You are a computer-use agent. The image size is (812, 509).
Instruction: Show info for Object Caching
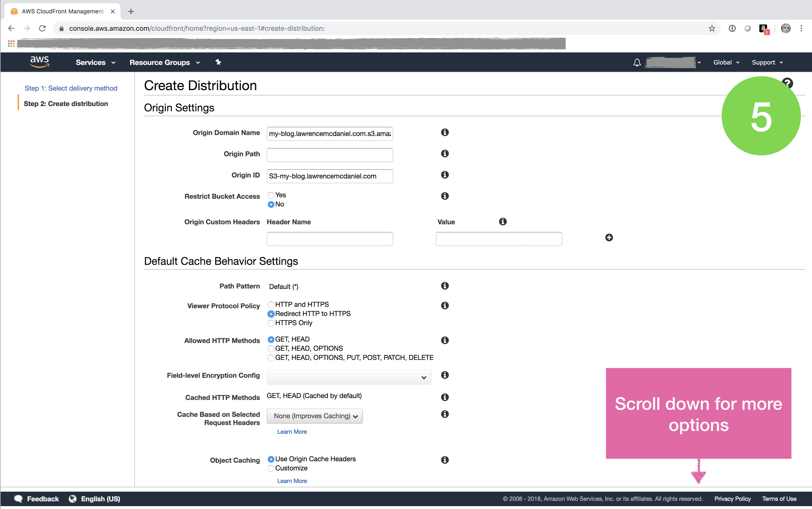pos(445,460)
